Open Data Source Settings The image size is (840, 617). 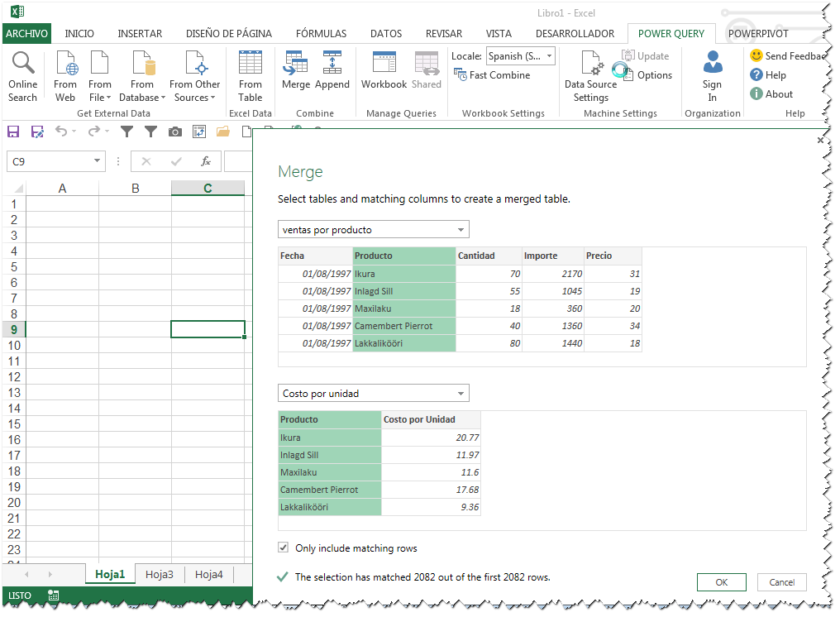pos(589,79)
